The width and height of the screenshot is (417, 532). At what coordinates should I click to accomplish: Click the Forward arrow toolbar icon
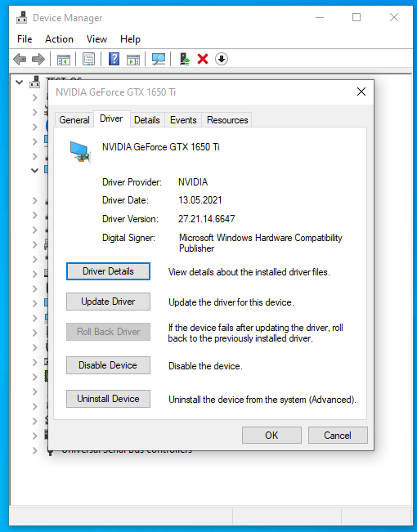point(38,59)
